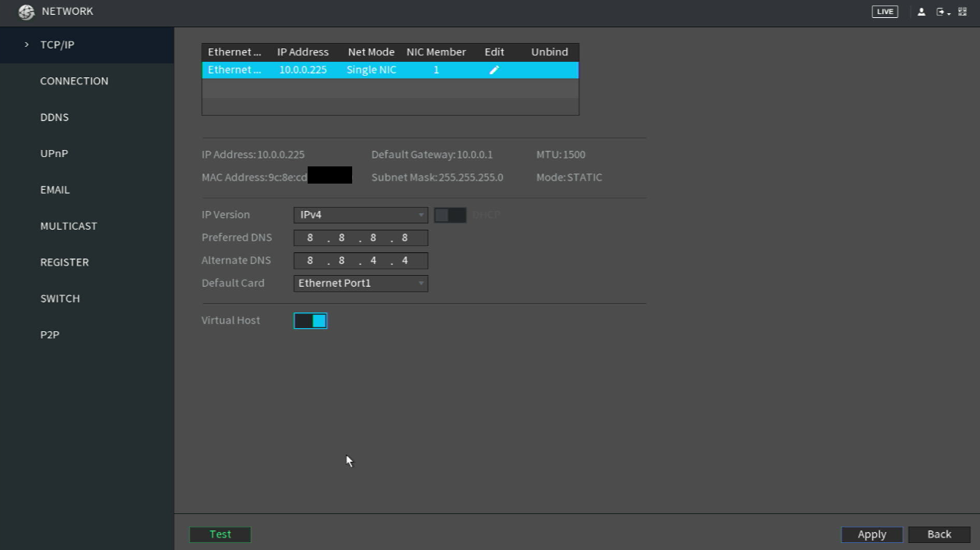Select the Single NIC cell in table
Screen dimensions: 980x550
pyautogui.click(x=371, y=70)
